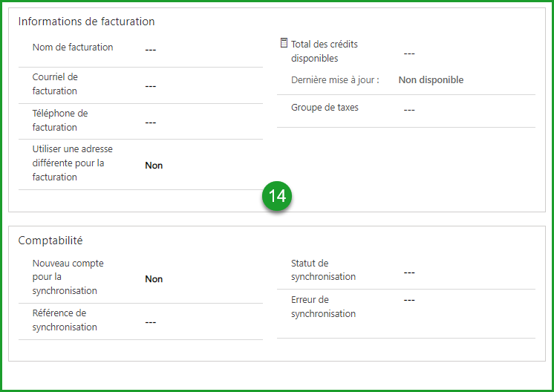Click the Nom de facturation label

pos(73,48)
